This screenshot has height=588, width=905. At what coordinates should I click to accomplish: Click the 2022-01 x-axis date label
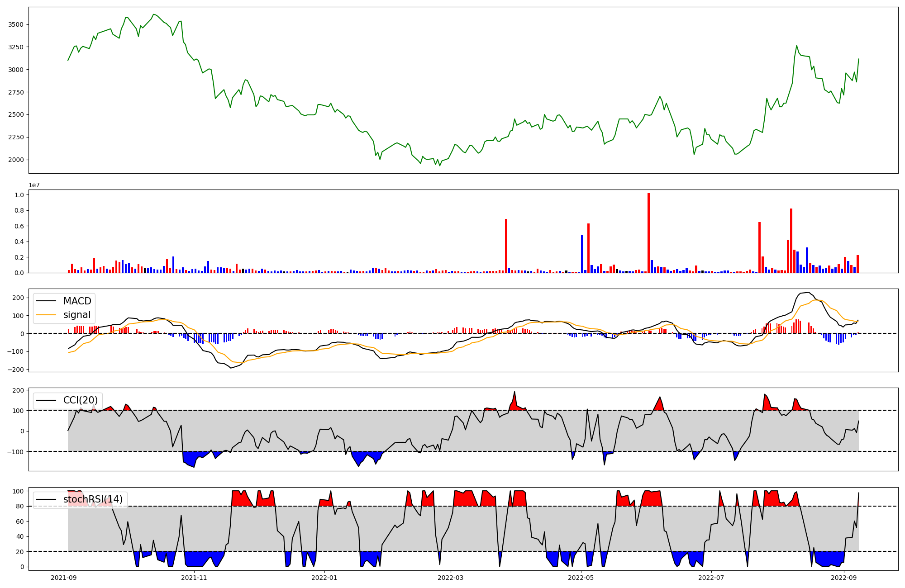point(324,578)
